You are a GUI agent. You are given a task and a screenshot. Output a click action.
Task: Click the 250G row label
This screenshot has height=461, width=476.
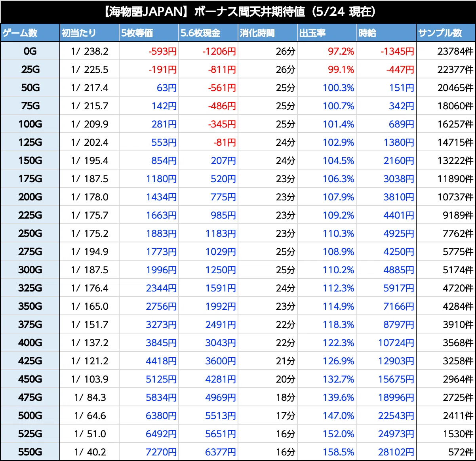(30, 233)
